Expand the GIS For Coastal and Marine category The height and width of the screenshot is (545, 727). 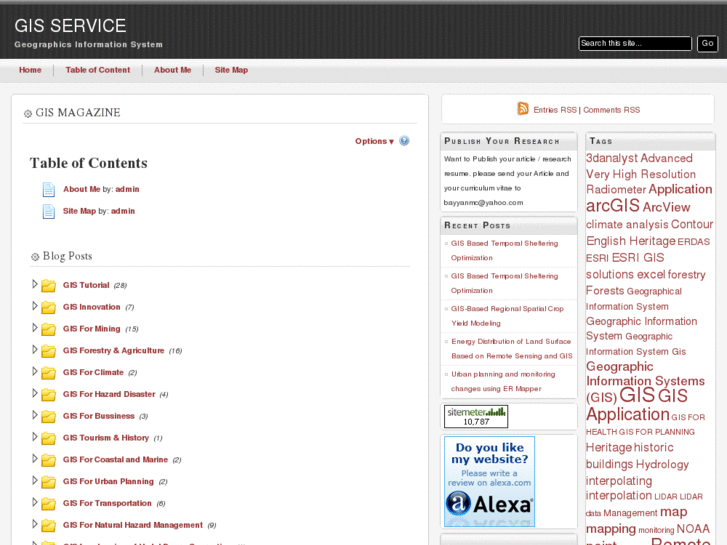(x=34, y=458)
